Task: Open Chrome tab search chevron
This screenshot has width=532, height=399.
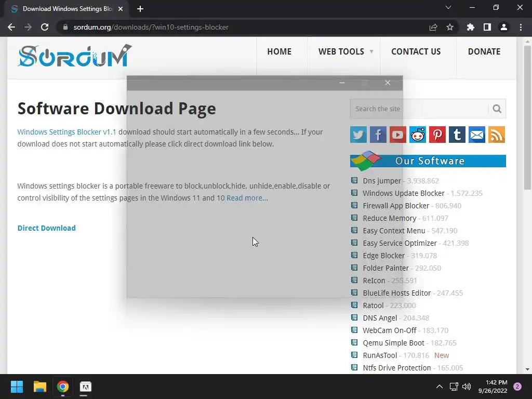Action: 448,7
